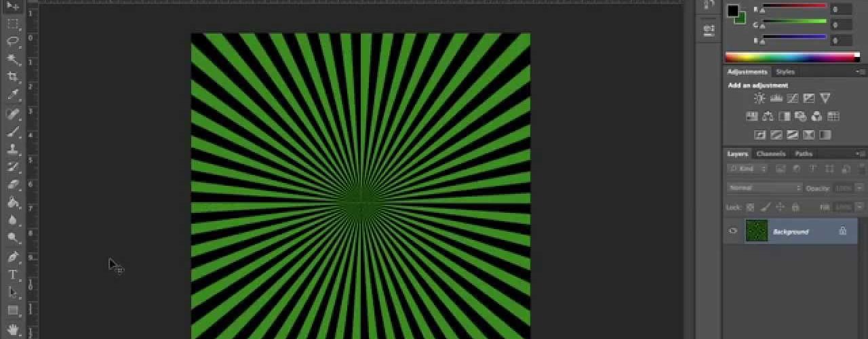Screen dimensions: 868x339
Task: Select the Magic Wand tool
Action: point(13,60)
